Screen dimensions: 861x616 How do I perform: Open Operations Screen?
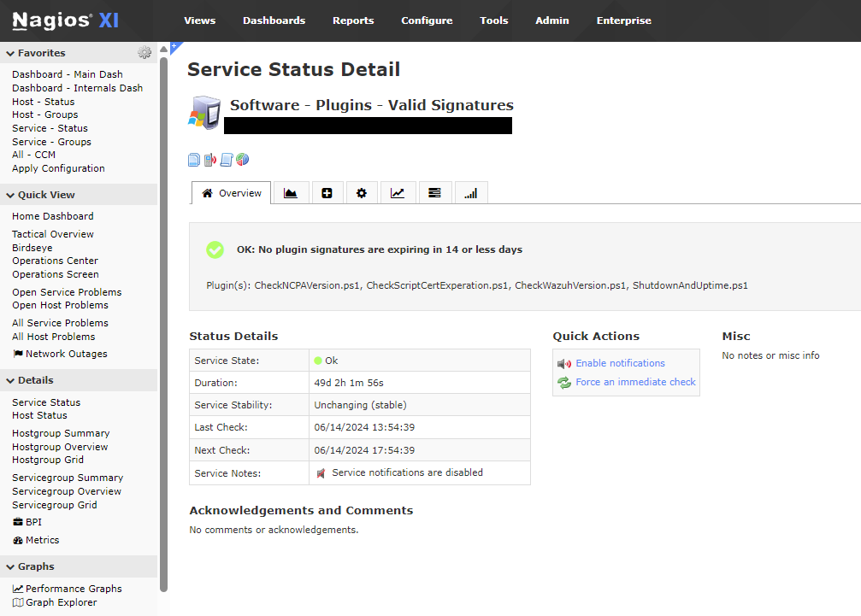(56, 274)
